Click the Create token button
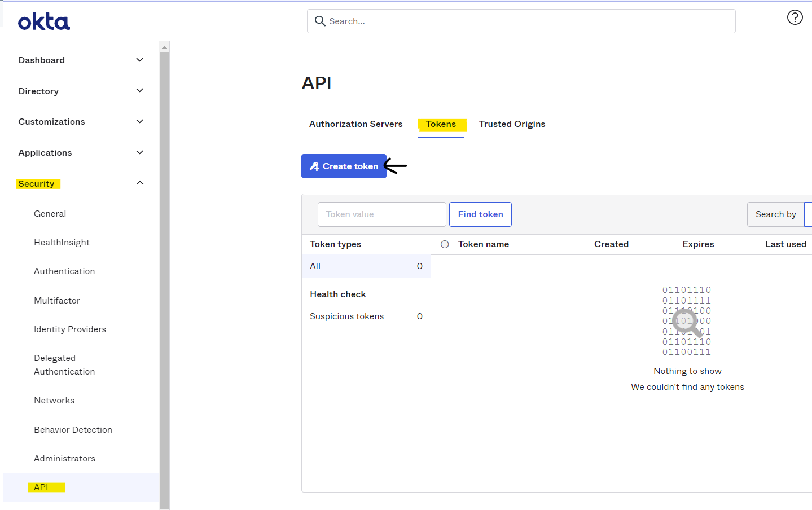 (x=344, y=166)
